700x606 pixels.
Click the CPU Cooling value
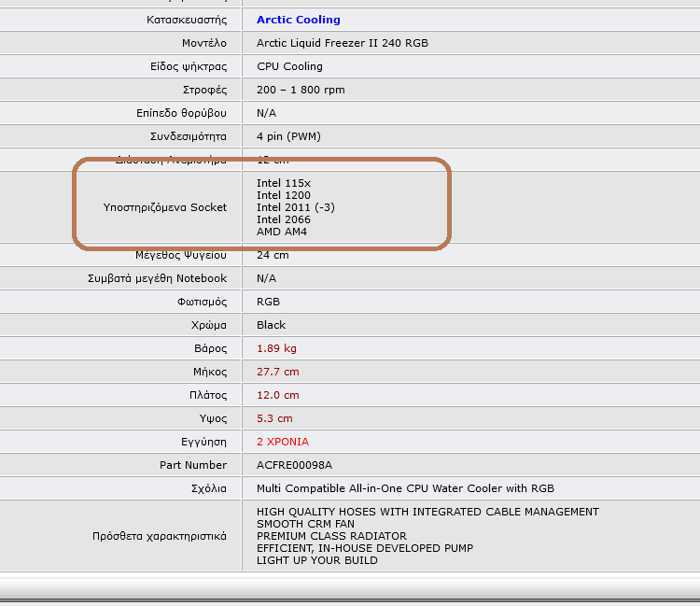click(289, 66)
